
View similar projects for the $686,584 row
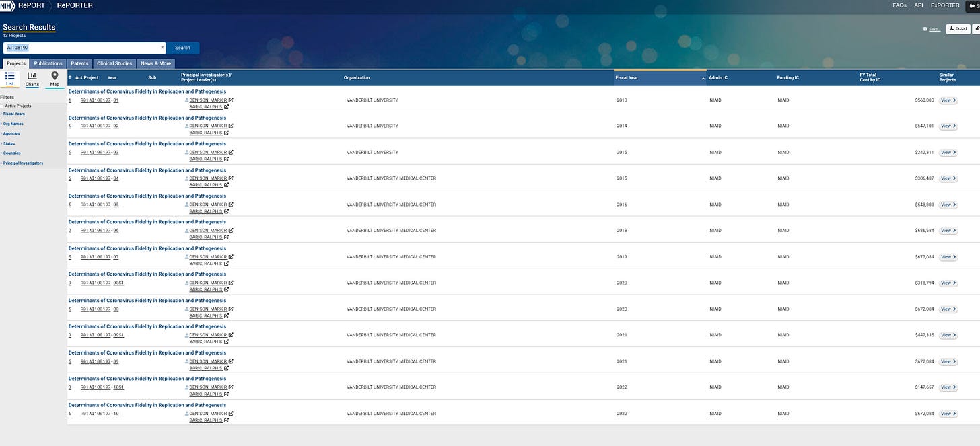coord(948,231)
